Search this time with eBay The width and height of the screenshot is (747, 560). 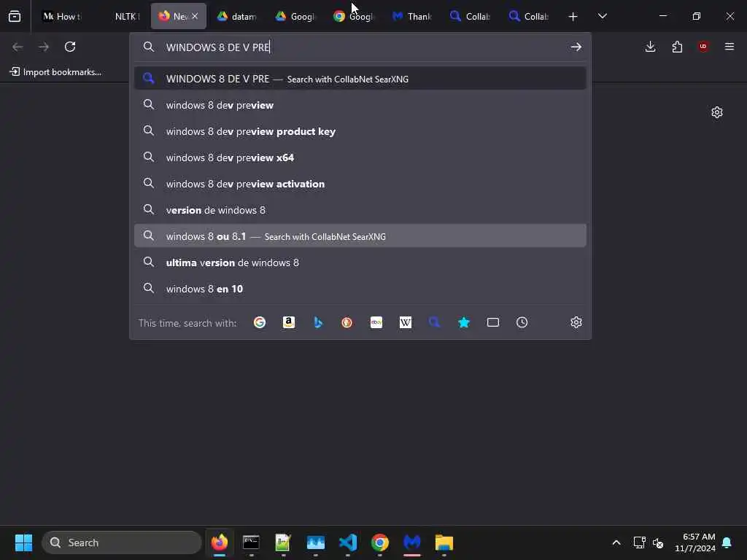click(x=376, y=323)
